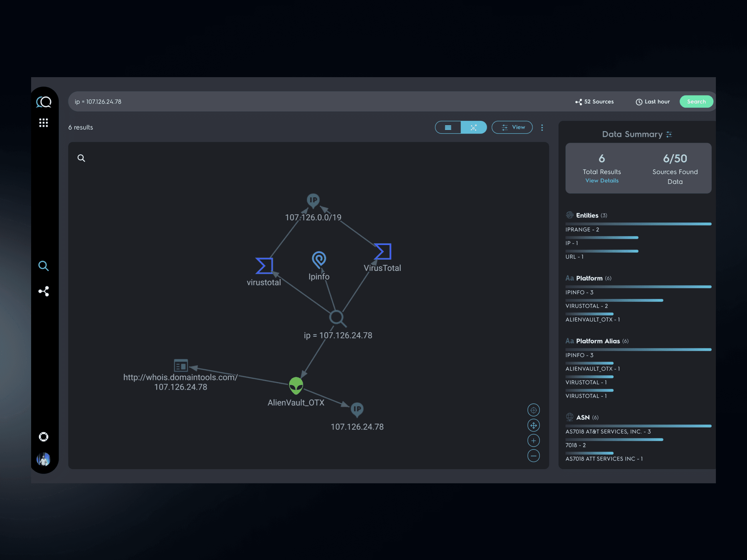Image resolution: width=747 pixels, height=560 pixels.
Task: Select Platform Alias entry ALIENVAULT_OTX - 1
Action: pos(593,369)
